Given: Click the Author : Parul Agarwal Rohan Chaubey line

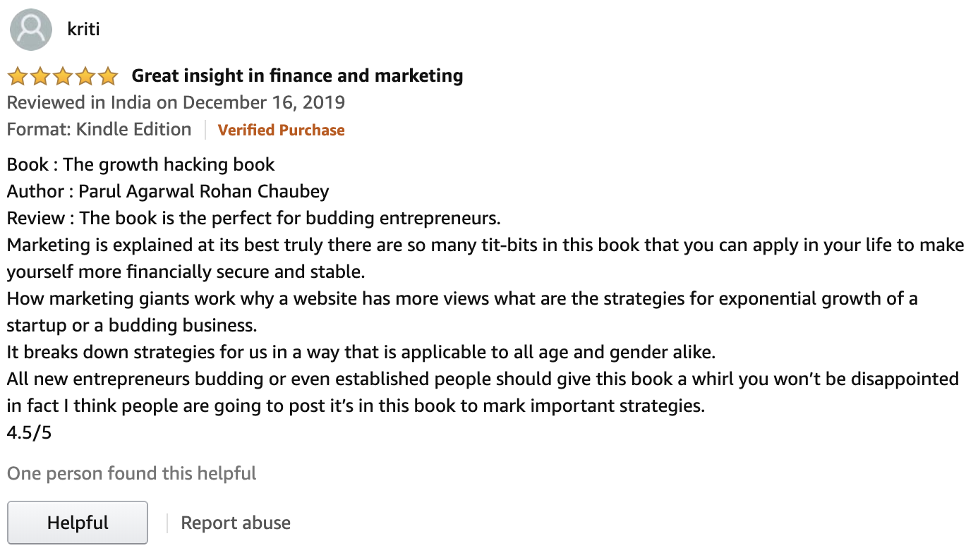Looking at the screenshot, I should (168, 192).
